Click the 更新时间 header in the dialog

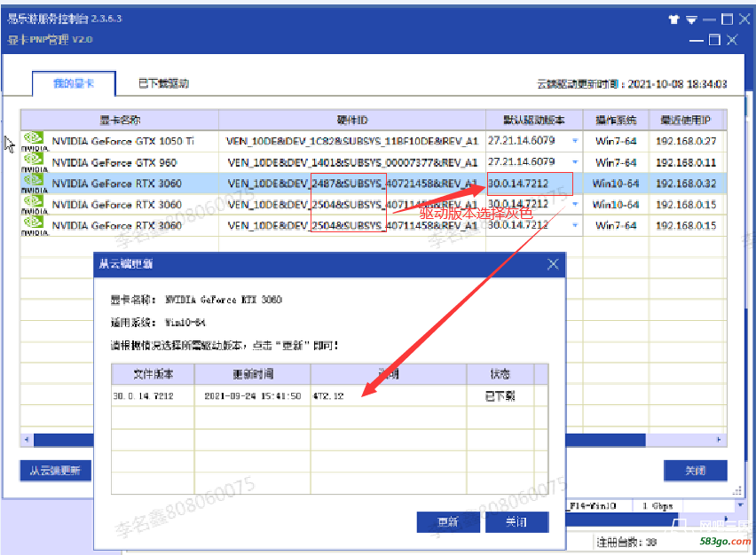253,374
